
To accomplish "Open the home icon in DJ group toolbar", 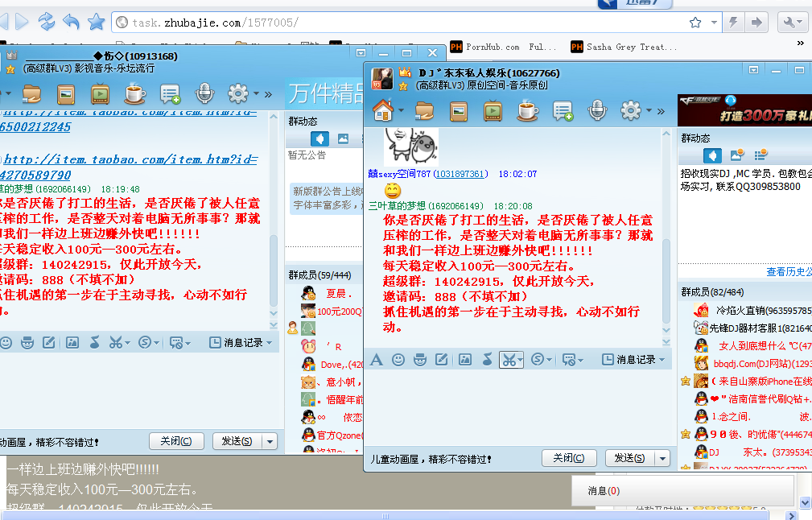I will [x=383, y=110].
